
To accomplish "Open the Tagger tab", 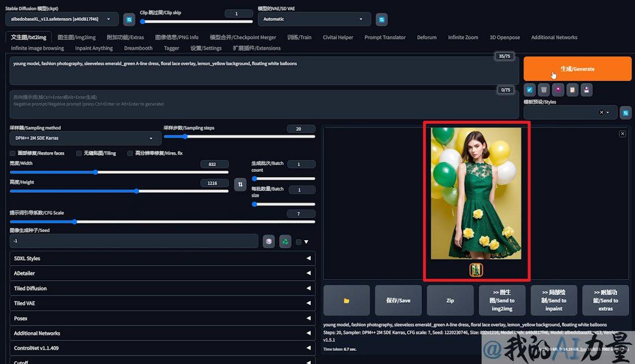I will click(171, 48).
